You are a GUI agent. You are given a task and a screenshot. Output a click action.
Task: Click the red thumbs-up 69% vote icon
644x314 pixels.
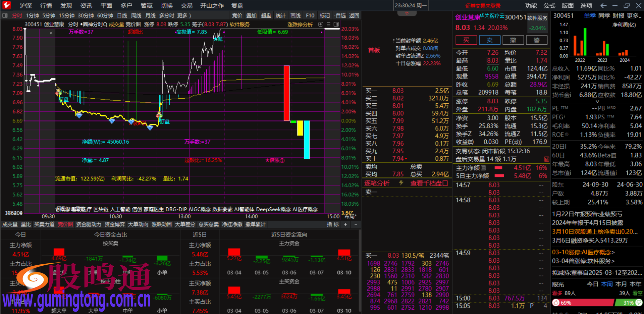click(x=556, y=303)
